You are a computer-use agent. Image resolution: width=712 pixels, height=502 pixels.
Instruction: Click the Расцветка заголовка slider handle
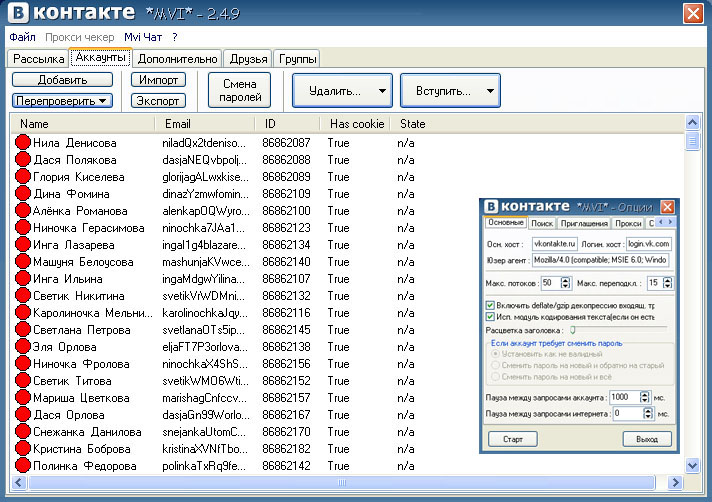[573, 330]
